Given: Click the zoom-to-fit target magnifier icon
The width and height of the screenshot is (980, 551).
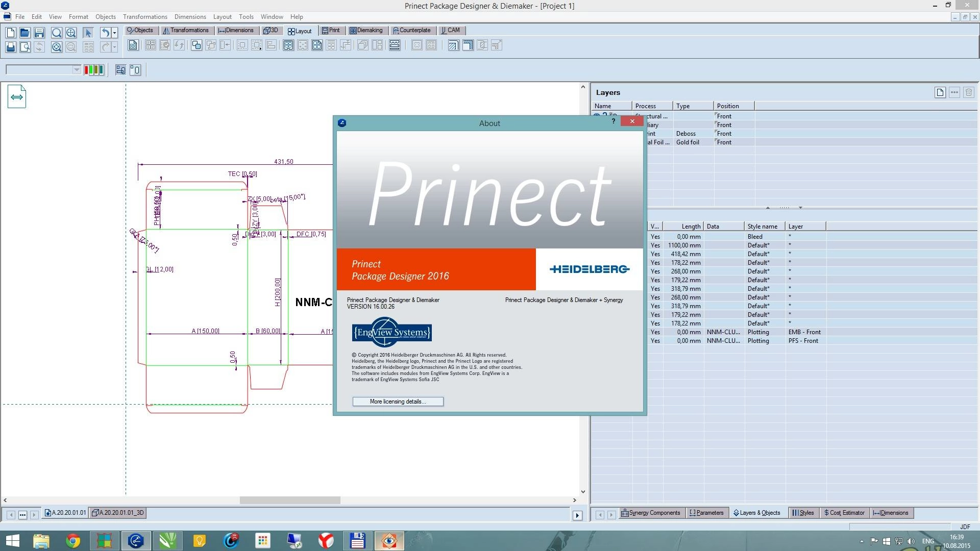Looking at the screenshot, I should (x=57, y=47).
